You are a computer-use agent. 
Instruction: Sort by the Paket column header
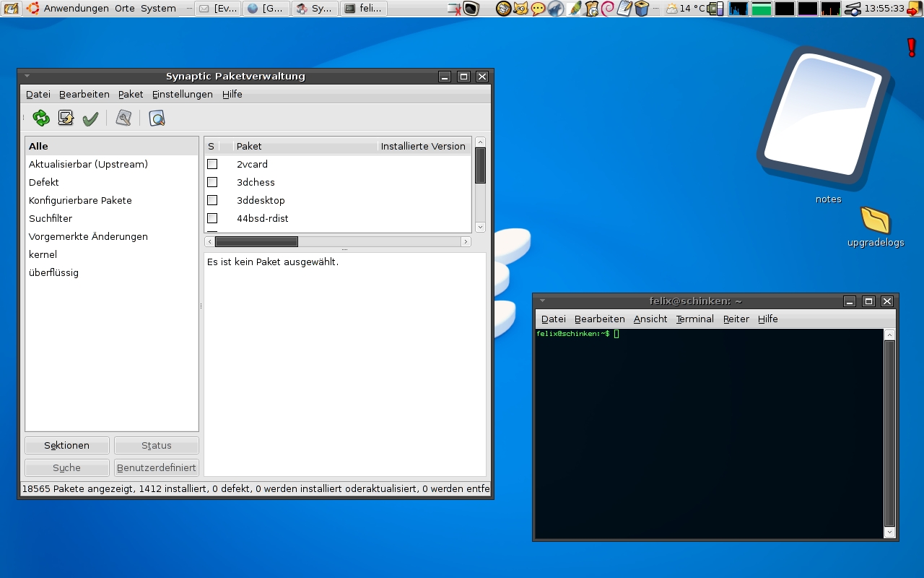tap(305, 146)
